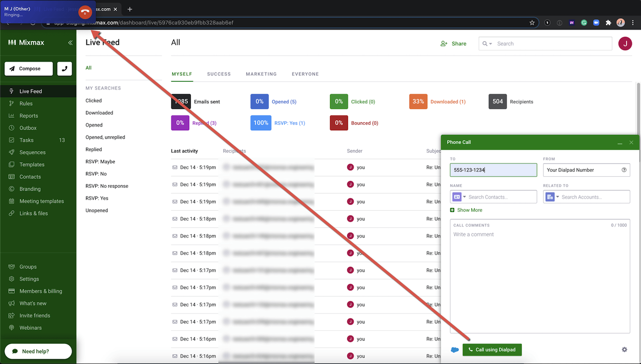Click the 504 Recipients stat
Screen dimensions: 641x364
511,101
